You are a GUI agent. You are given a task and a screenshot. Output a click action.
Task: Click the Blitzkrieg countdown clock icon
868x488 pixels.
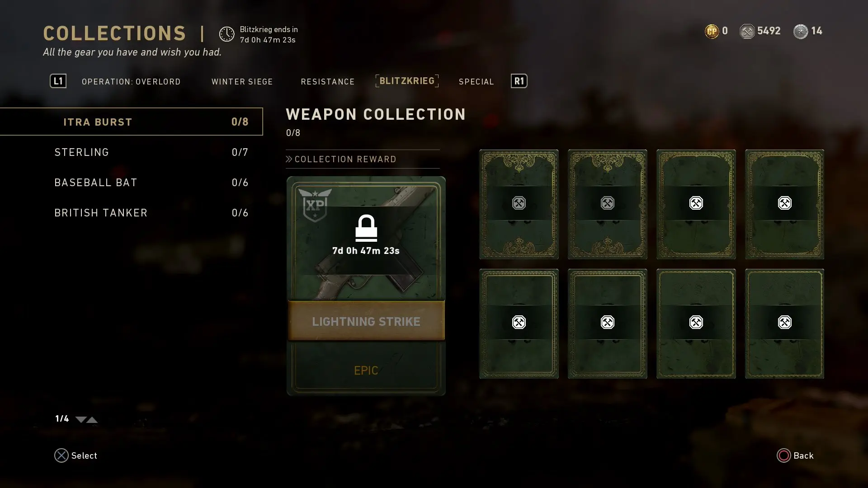(227, 34)
